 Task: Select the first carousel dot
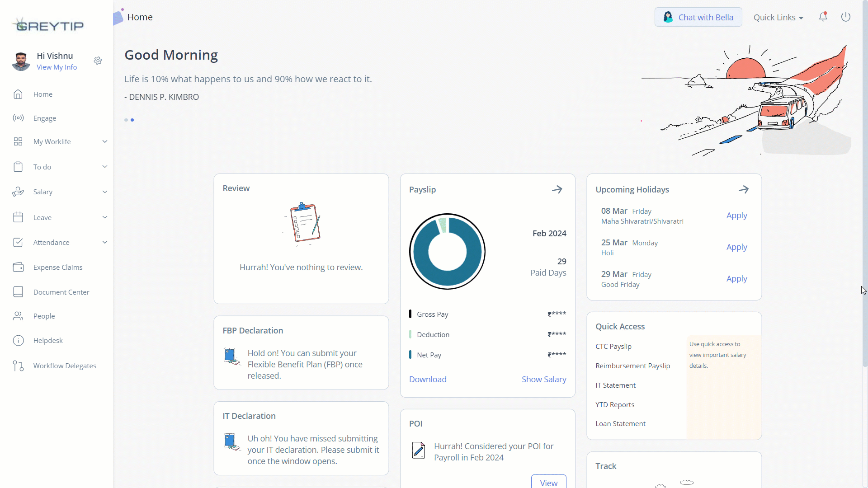pos(126,120)
